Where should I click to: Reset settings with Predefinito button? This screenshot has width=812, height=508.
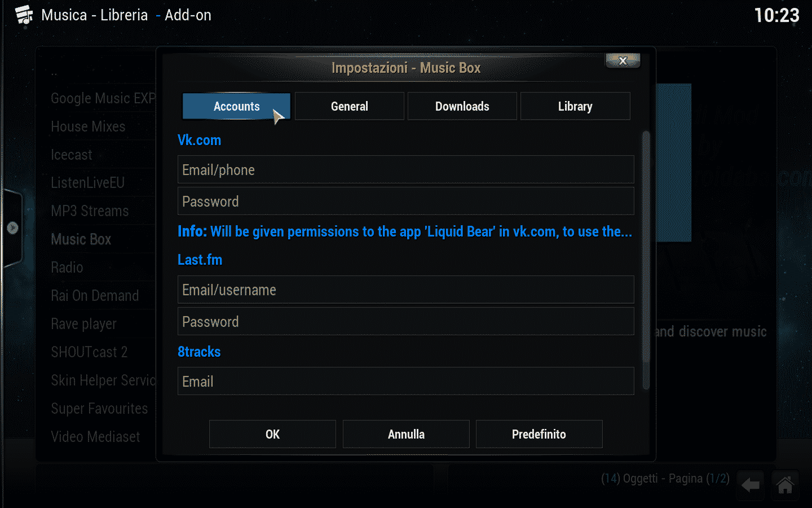[x=539, y=434]
